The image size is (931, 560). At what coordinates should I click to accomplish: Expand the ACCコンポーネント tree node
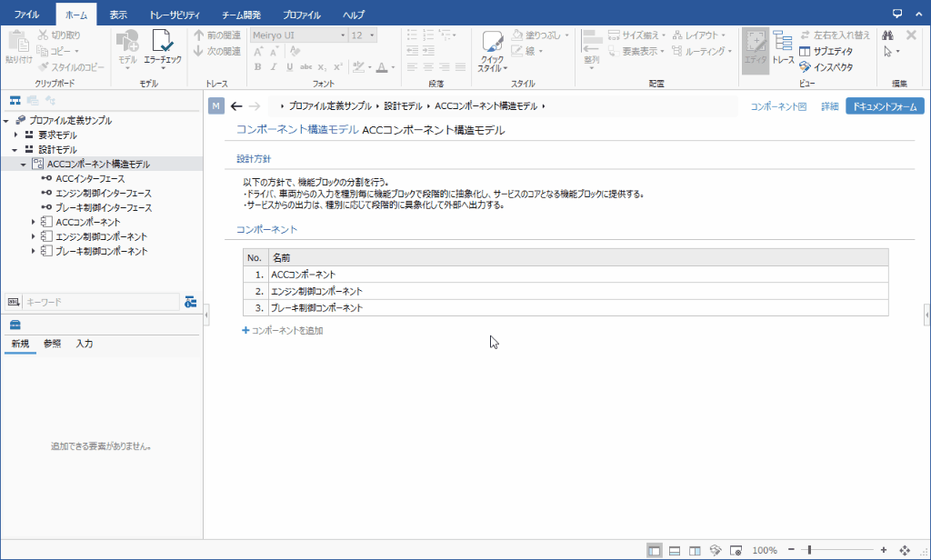[x=33, y=221]
